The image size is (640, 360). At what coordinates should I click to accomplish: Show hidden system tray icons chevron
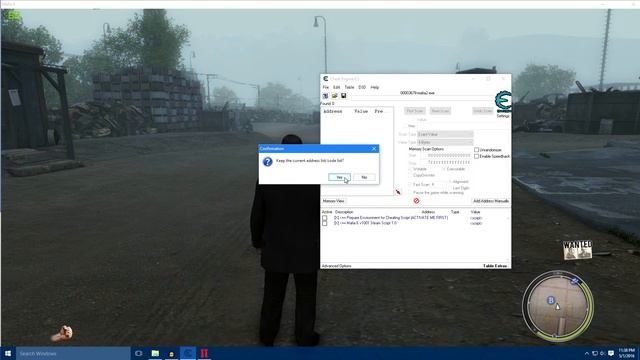pos(587,353)
